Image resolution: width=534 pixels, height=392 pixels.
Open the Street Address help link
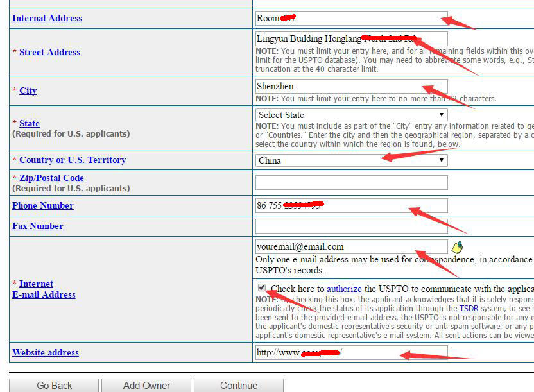[49, 52]
